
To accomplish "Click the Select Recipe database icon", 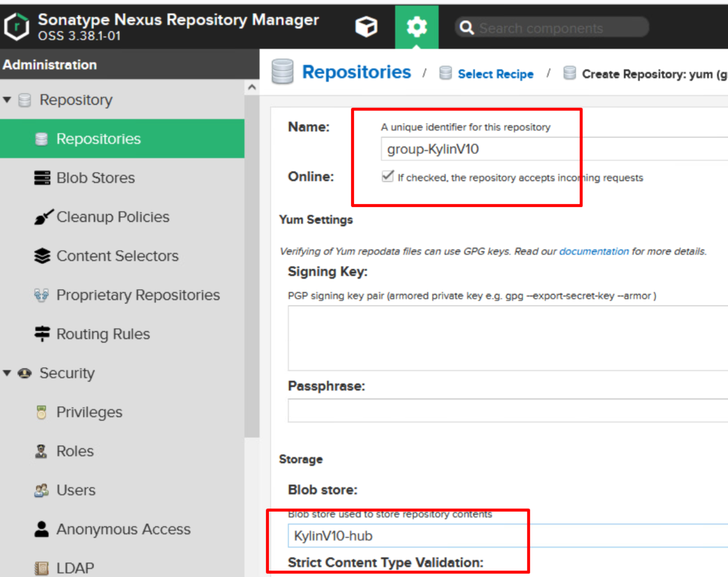I will pyautogui.click(x=445, y=73).
